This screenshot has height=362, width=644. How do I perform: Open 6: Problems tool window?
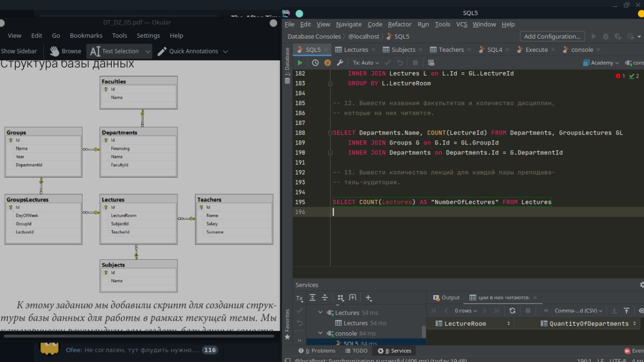coord(316,351)
